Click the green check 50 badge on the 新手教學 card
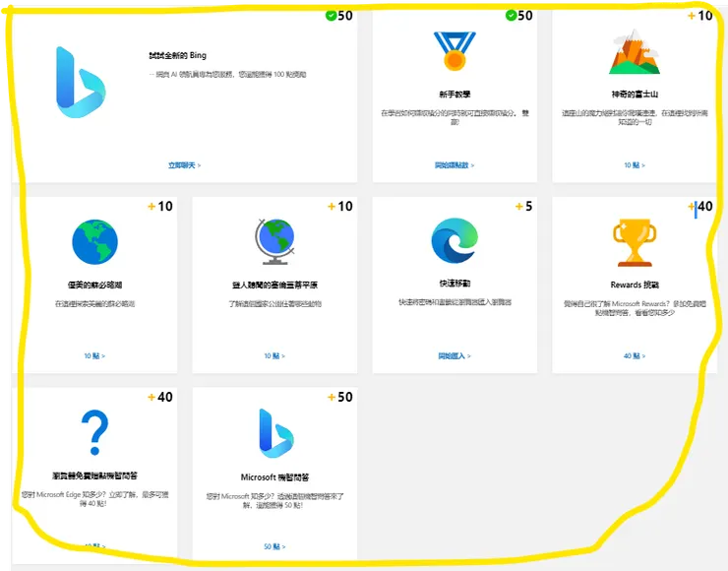This screenshot has height=571, width=728. click(519, 16)
